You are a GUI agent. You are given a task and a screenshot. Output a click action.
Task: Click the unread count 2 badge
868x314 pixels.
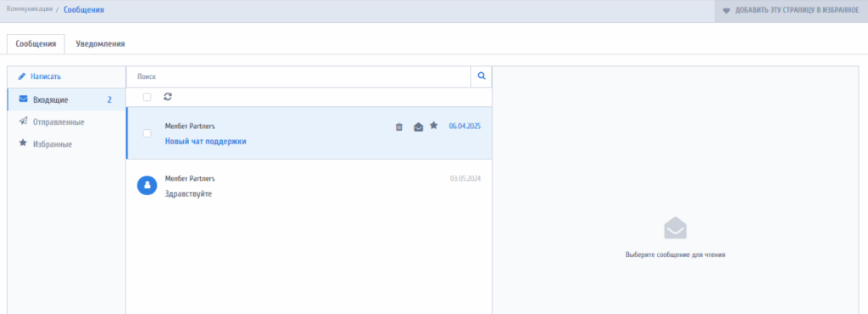pyautogui.click(x=109, y=99)
